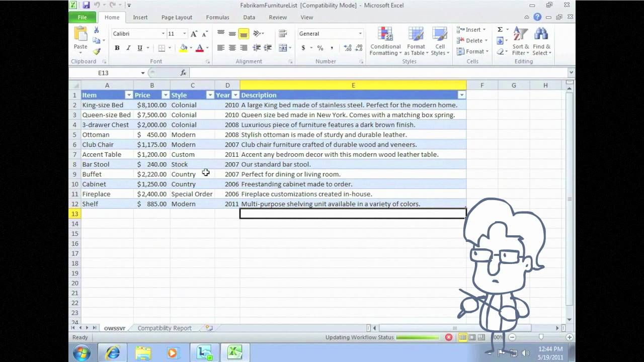This screenshot has height=362, width=644.
Task: Toggle Italic formatting
Action: tap(128, 48)
